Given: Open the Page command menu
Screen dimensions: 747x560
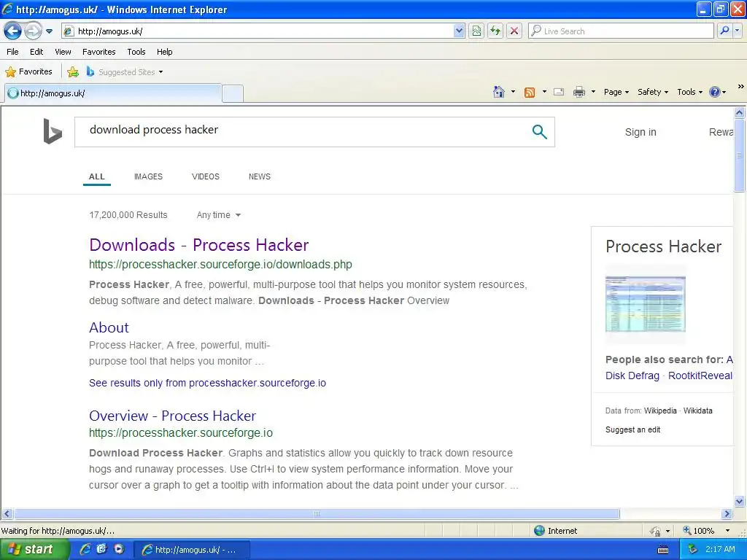Looking at the screenshot, I should click(616, 92).
